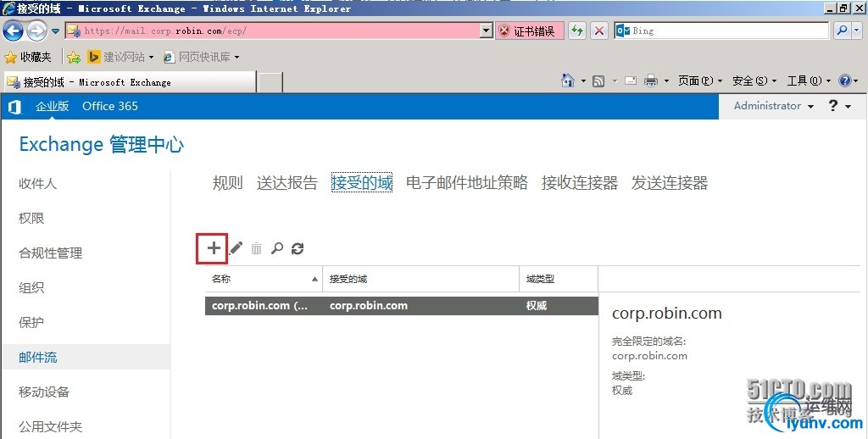Image resolution: width=868 pixels, height=439 pixels.
Task: Click the Read Mail envelope icon
Action: click(631, 81)
